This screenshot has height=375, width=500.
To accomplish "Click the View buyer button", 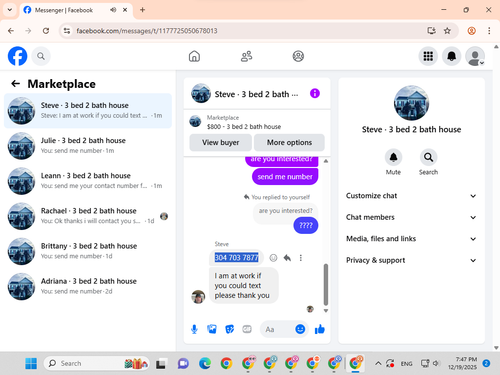I will click(221, 142).
